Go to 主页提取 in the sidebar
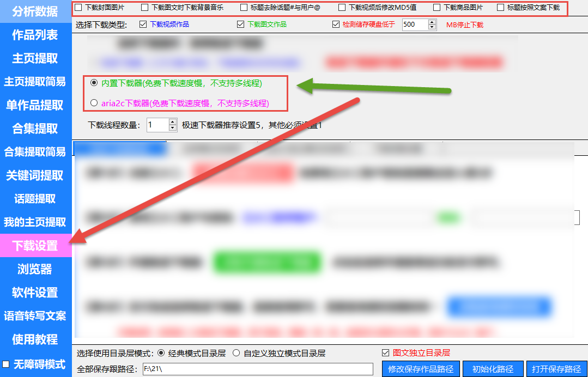 [35, 58]
